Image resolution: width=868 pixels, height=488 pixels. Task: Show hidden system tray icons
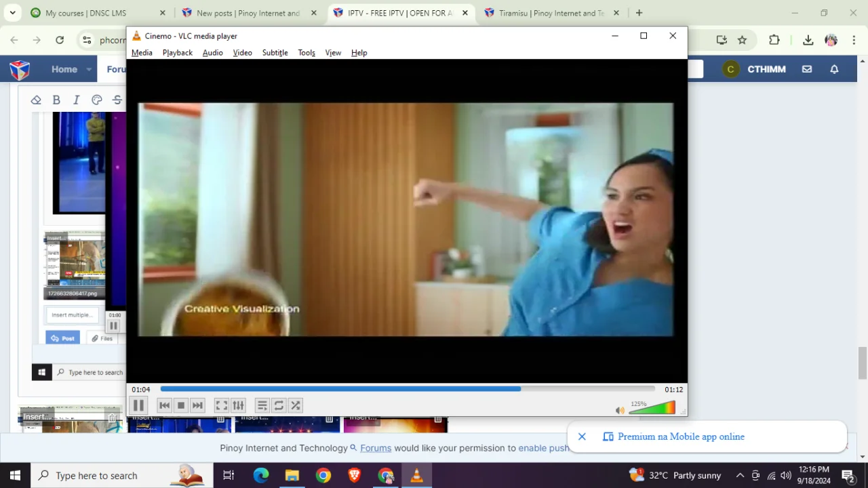pyautogui.click(x=740, y=475)
